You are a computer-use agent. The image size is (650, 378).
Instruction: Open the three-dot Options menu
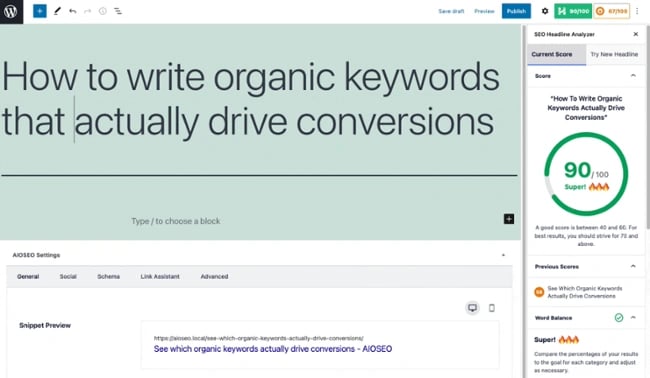(637, 11)
